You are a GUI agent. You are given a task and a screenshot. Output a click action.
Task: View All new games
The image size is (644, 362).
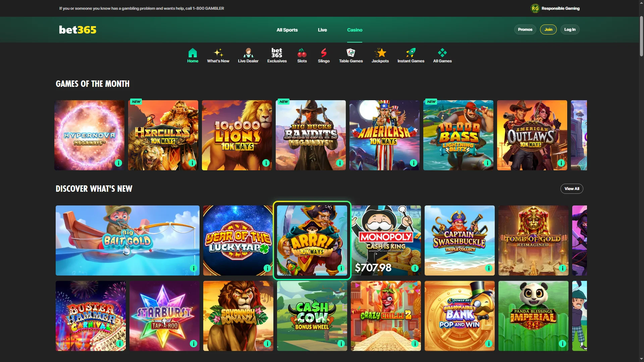click(x=572, y=189)
